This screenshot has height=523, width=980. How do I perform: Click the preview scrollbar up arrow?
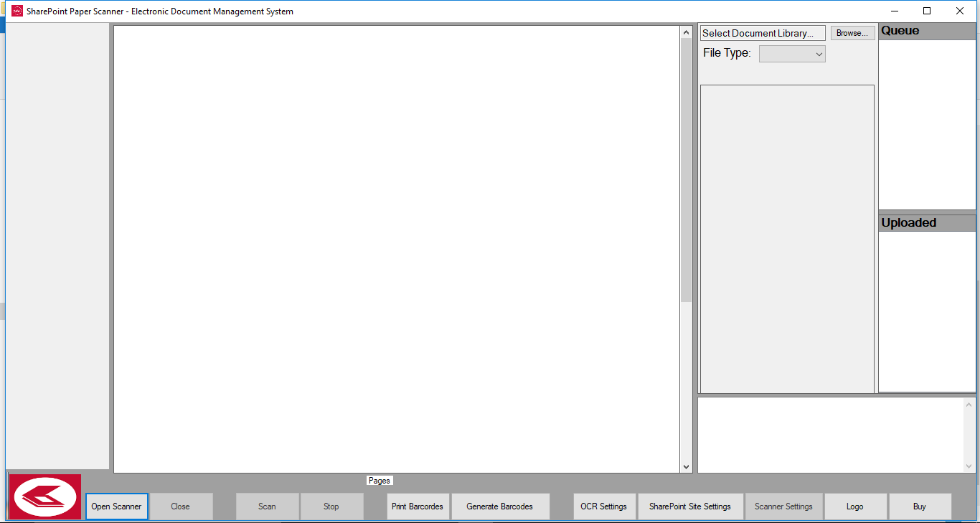click(x=686, y=32)
